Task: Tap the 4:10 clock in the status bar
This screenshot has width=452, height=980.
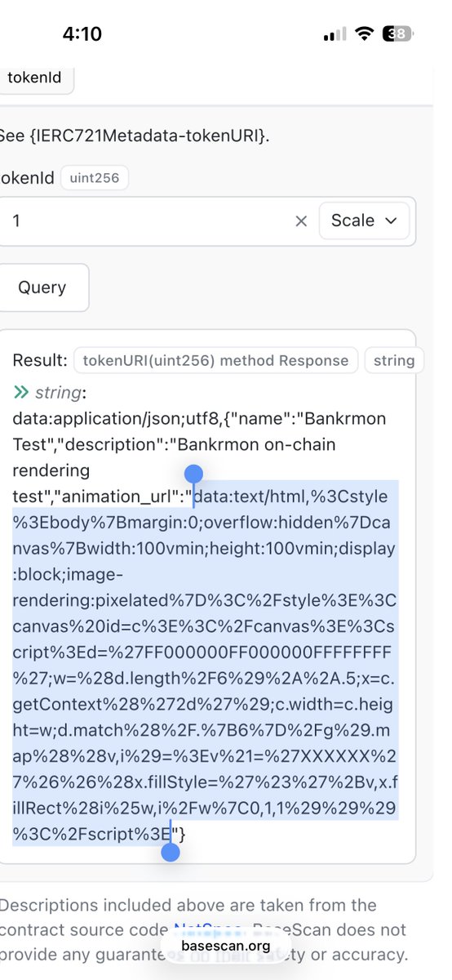Action: [x=82, y=33]
